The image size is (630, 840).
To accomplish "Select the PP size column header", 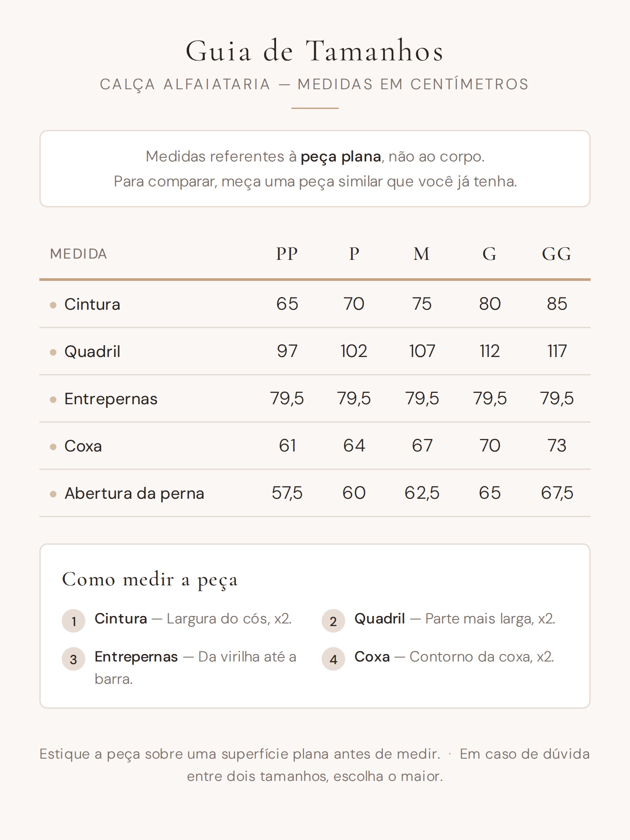I will click(287, 254).
